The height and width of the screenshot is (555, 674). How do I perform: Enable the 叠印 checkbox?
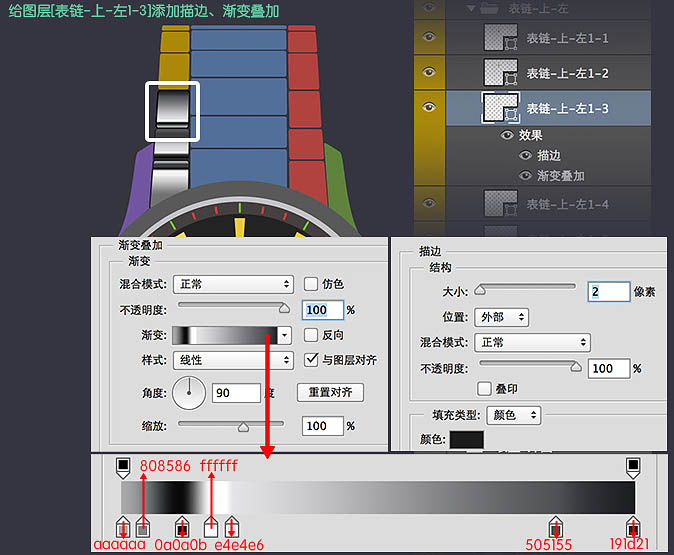[484, 389]
